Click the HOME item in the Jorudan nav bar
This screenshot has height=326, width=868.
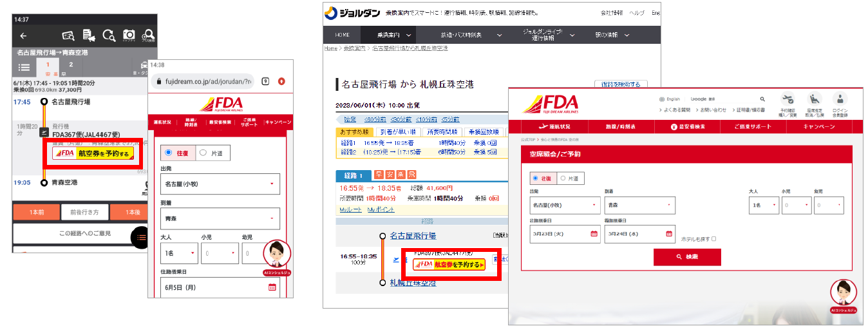click(x=342, y=35)
